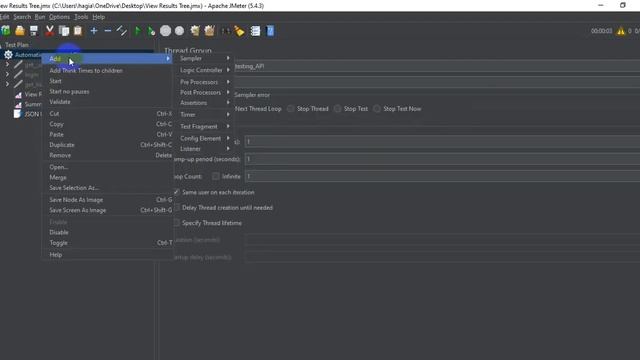Open the Test Fragment submenu
This screenshot has height=360, width=640.
click(x=204, y=127)
